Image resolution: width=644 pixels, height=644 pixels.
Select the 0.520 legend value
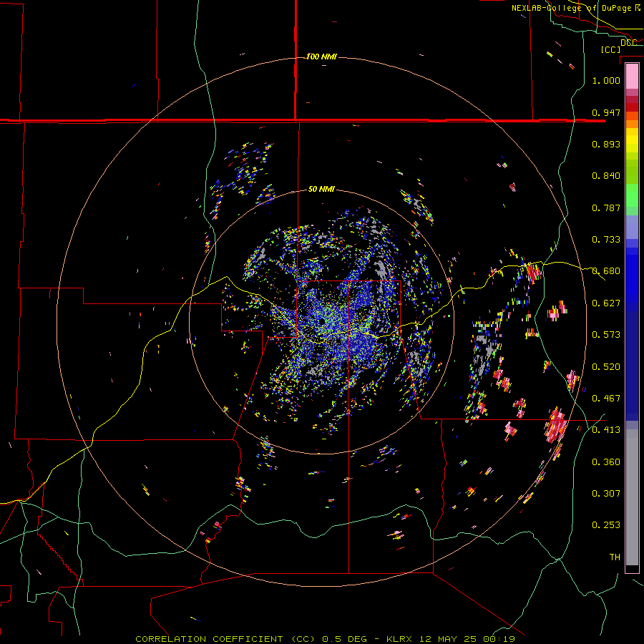coord(606,367)
